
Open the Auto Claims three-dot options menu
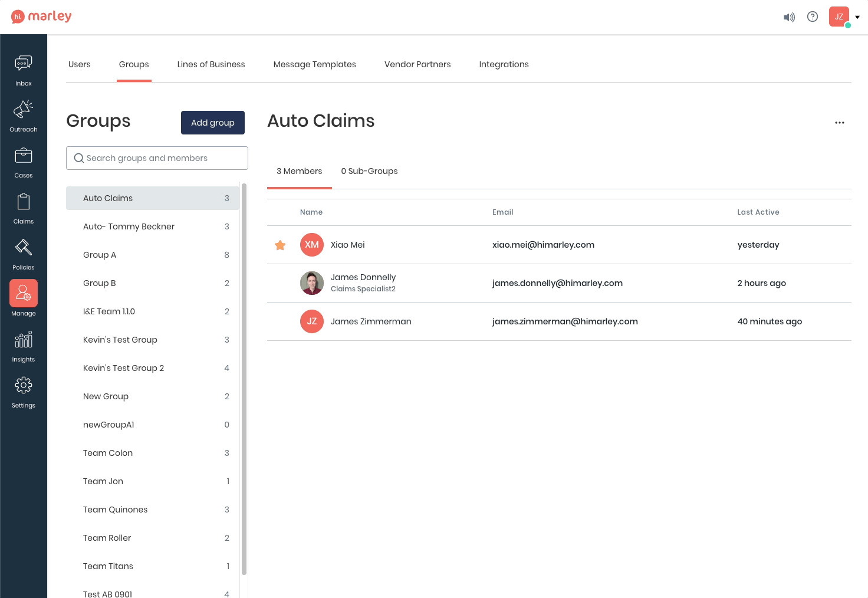[x=840, y=123]
